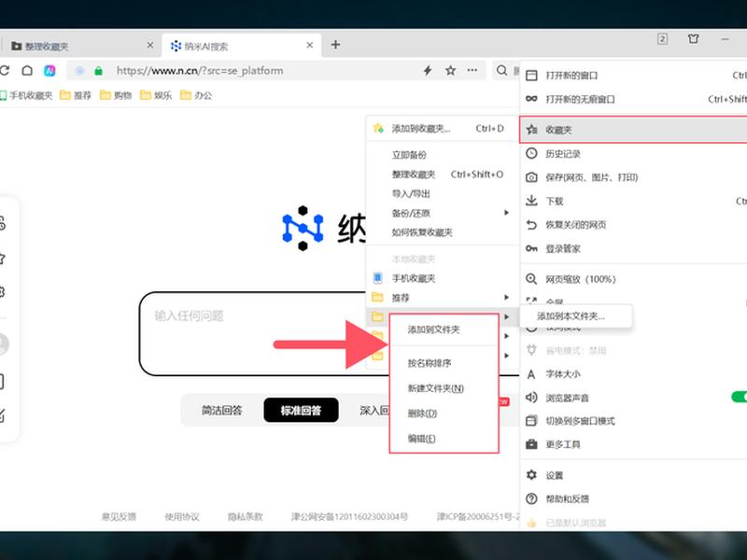Choose 添加到文件夹 in context menu
Image resolution: width=747 pixels, height=560 pixels.
[x=444, y=329]
